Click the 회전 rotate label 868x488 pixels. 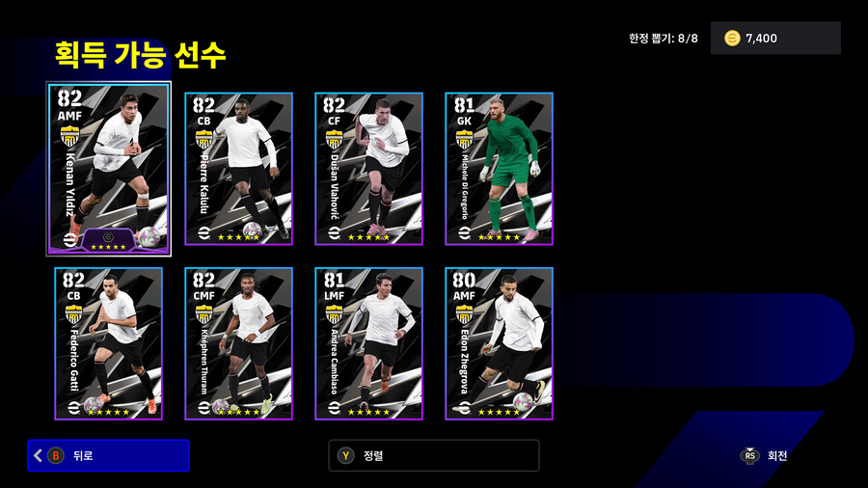[x=777, y=455]
